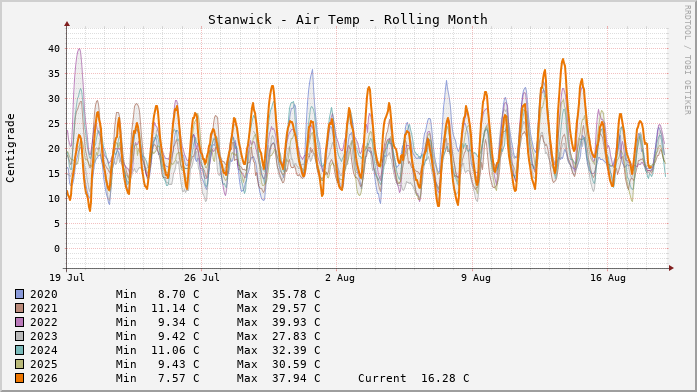Click the '26 Jul' x-axis date label
Image resolution: width=697 pixels, height=392 pixels.
pos(201,278)
